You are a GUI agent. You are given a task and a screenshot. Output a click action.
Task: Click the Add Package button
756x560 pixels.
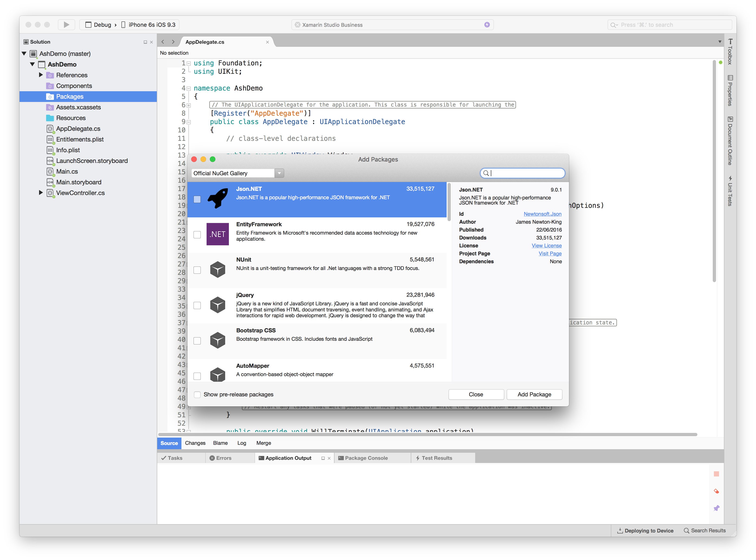coord(534,395)
